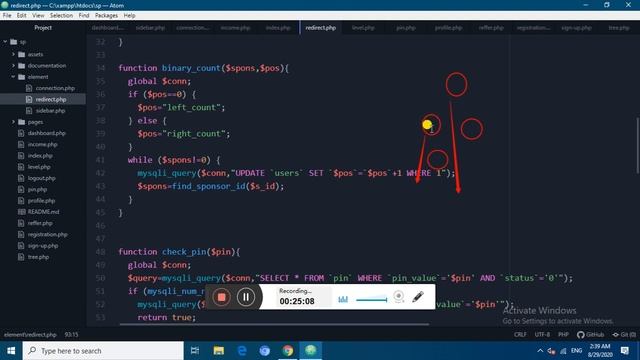640x360 pixels.
Task: Click the Type here to search box
Action: 103,351
